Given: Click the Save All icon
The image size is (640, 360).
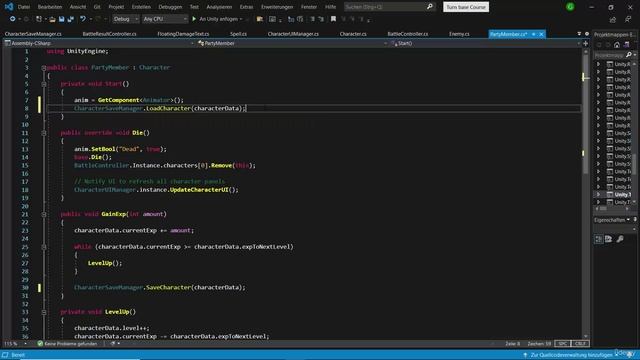Looking at the screenshot, I should [x=70, y=19].
